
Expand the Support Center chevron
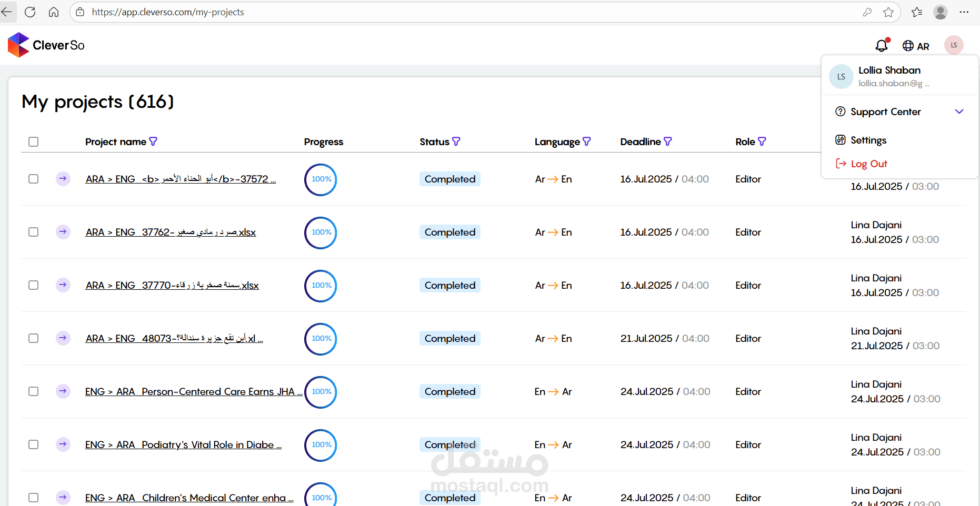coord(959,112)
